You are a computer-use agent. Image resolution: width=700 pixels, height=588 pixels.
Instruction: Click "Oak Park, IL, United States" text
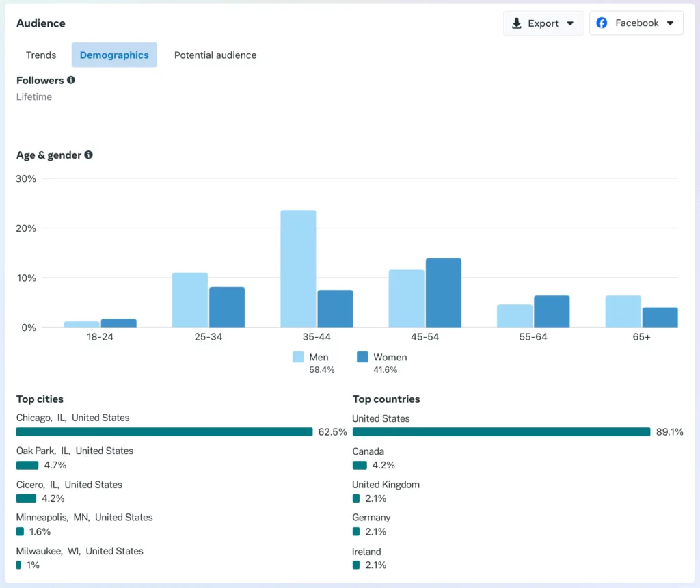point(75,451)
